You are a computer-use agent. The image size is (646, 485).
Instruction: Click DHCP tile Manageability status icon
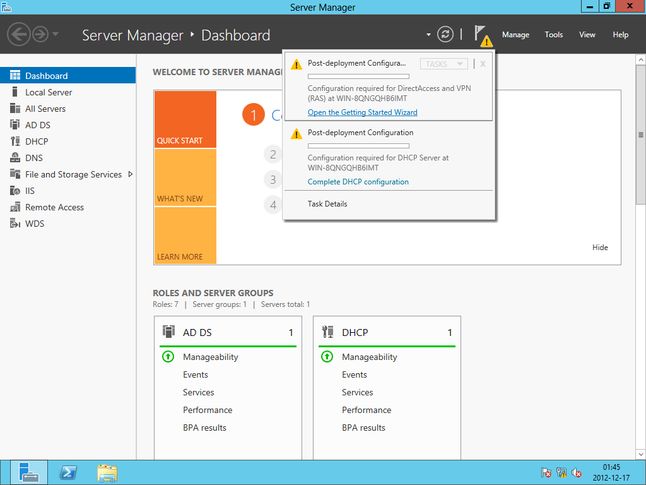point(327,356)
